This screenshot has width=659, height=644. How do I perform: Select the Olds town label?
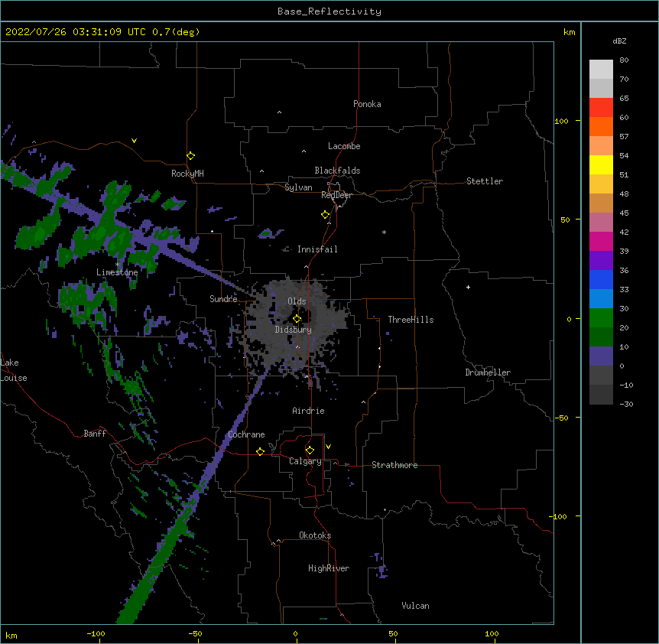click(297, 301)
